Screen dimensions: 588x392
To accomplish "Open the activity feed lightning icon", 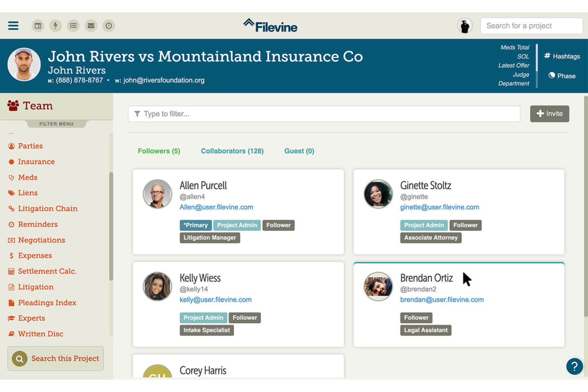I will (56, 25).
